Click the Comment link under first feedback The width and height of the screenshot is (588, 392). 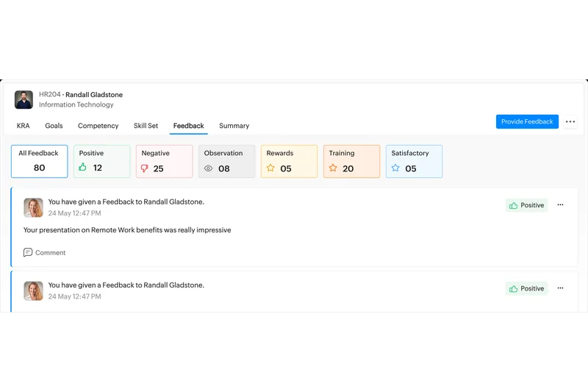pyautogui.click(x=50, y=252)
